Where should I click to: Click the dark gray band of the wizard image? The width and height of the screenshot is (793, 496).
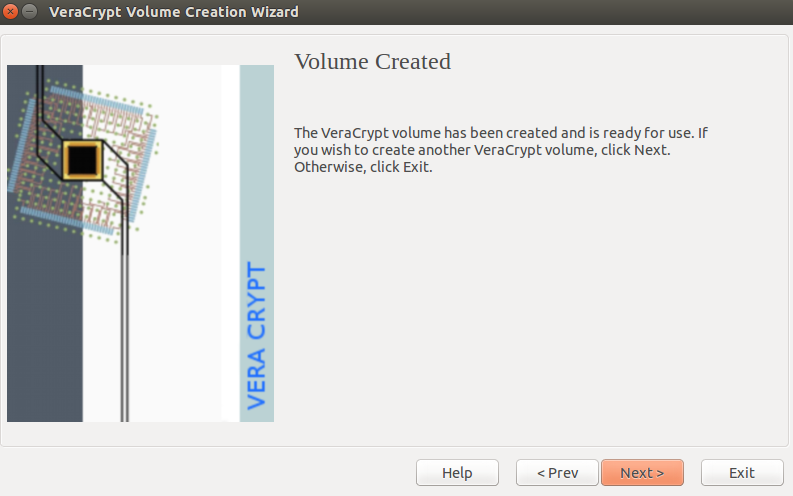click(x=45, y=329)
